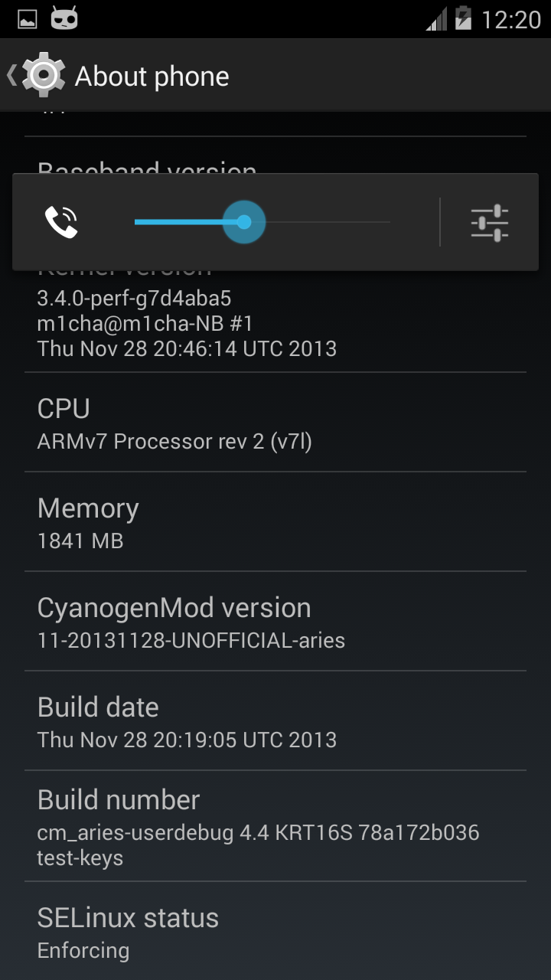551x980 pixels.
Task: Tap the Build number entry
Action: [275, 826]
